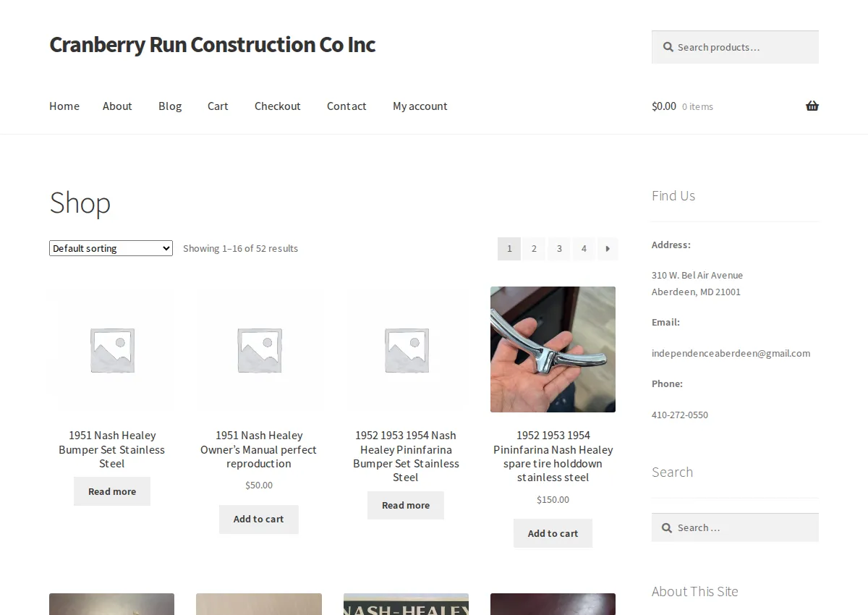
Task: Select pagination page 1
Action: [509, 248]
